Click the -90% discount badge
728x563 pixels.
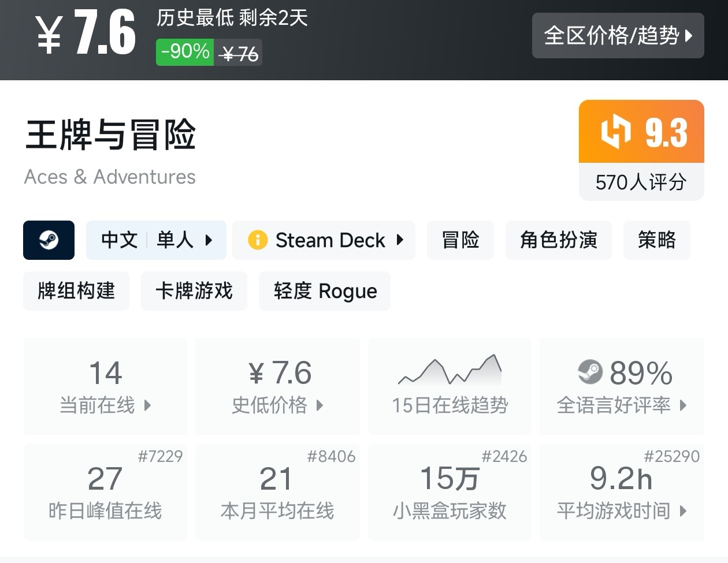[x=185, y=52]
